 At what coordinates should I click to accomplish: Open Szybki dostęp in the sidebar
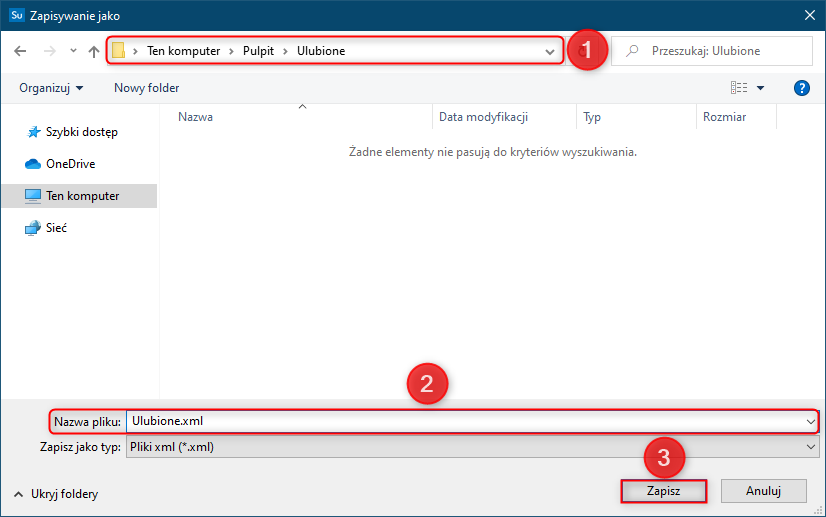(x=72, y=132)
